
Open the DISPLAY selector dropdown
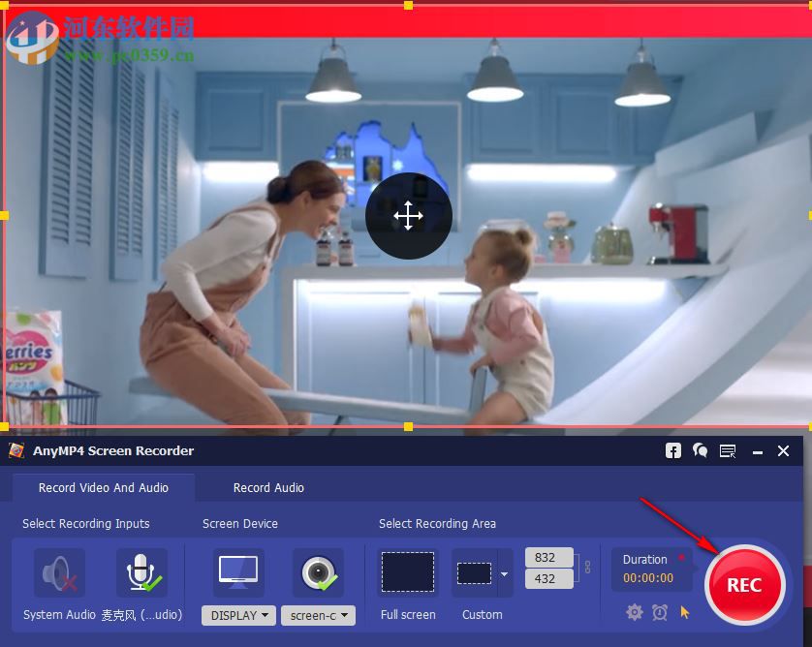[237, 615]
